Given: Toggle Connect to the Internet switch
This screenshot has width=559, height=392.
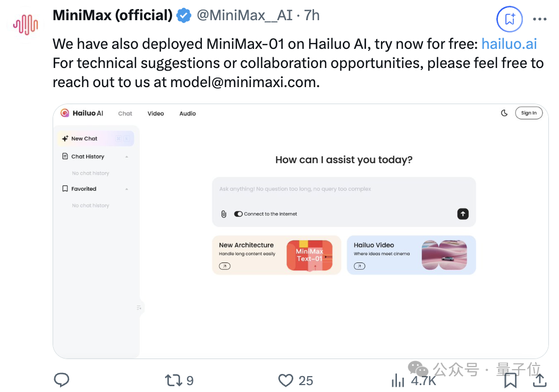Looking at the screenshot, I should click(x=238, y=214).
